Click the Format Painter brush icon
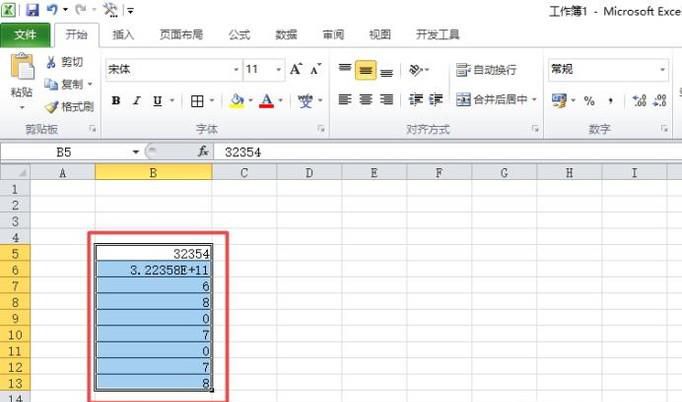This screenshot has width=682, height=402. [51, 107]
